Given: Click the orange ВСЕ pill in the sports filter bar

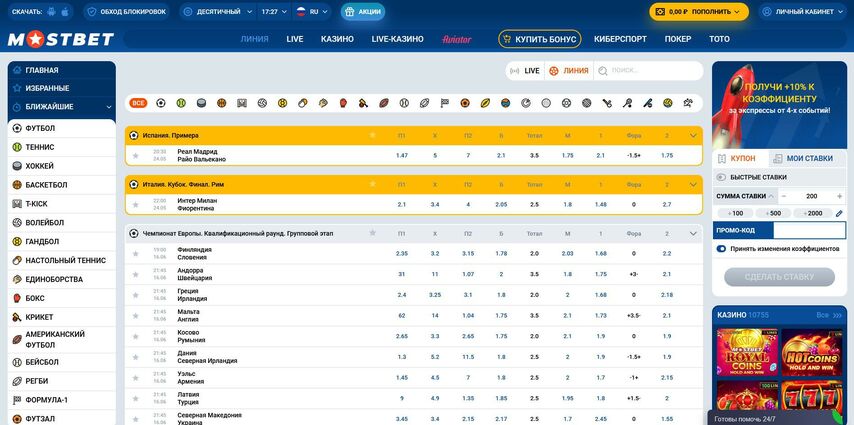Looking at the screenshot, I should point(138,103).
